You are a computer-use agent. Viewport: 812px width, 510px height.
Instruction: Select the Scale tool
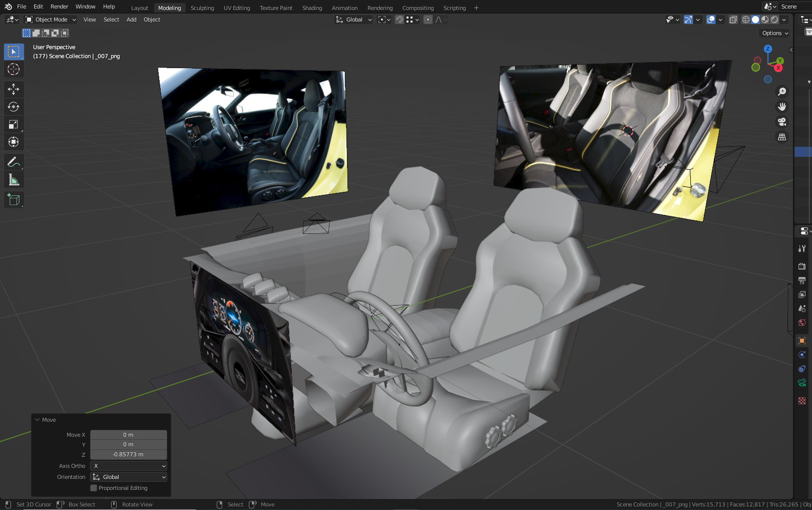[14, 124]
